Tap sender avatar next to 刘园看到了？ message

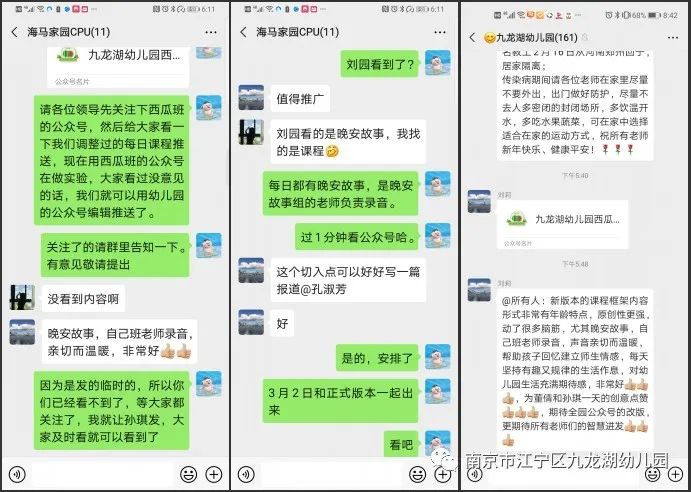(x=438, y=63)
